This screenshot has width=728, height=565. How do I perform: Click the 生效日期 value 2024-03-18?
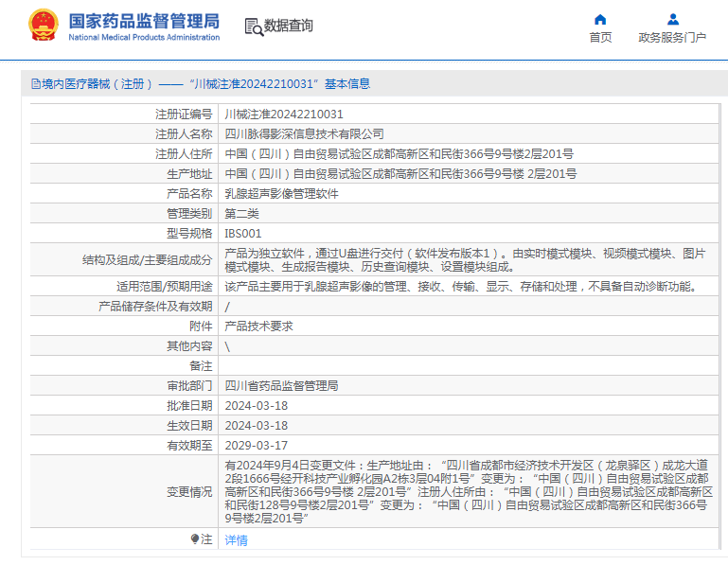click(257, 426)
